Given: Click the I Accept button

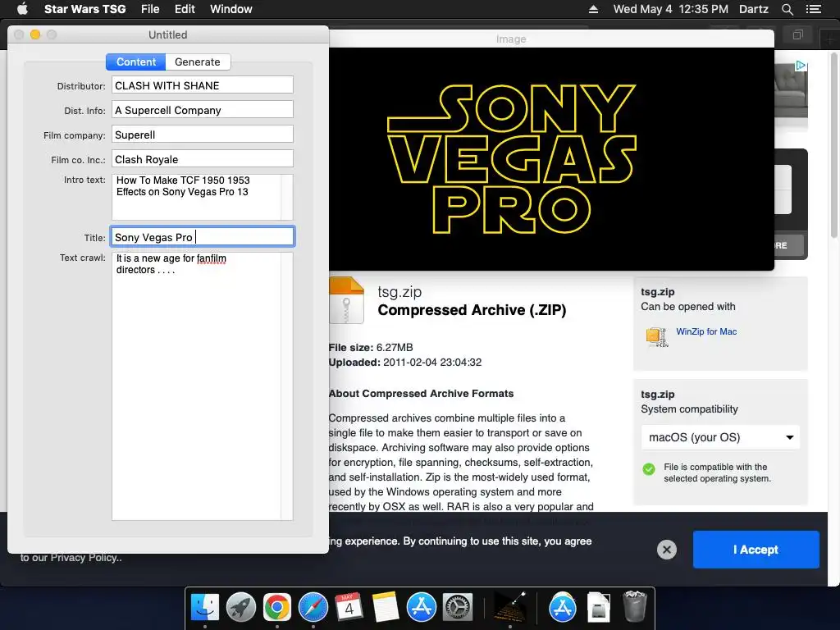Looking at the screenshot, I should coord(756,550).
